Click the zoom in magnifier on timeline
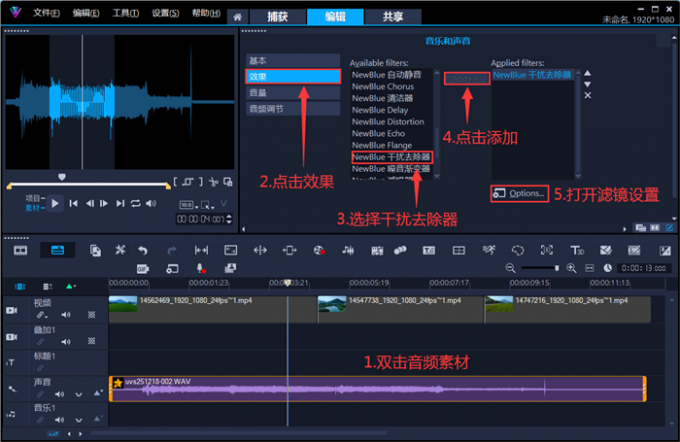The height and width of the screenshot is (442, 680). click(571, 268)
